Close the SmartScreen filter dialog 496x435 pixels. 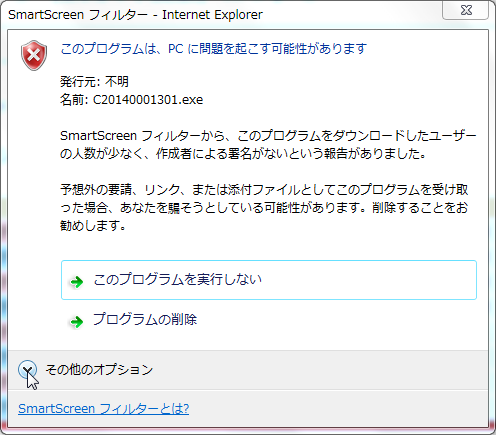coord(466,10)
